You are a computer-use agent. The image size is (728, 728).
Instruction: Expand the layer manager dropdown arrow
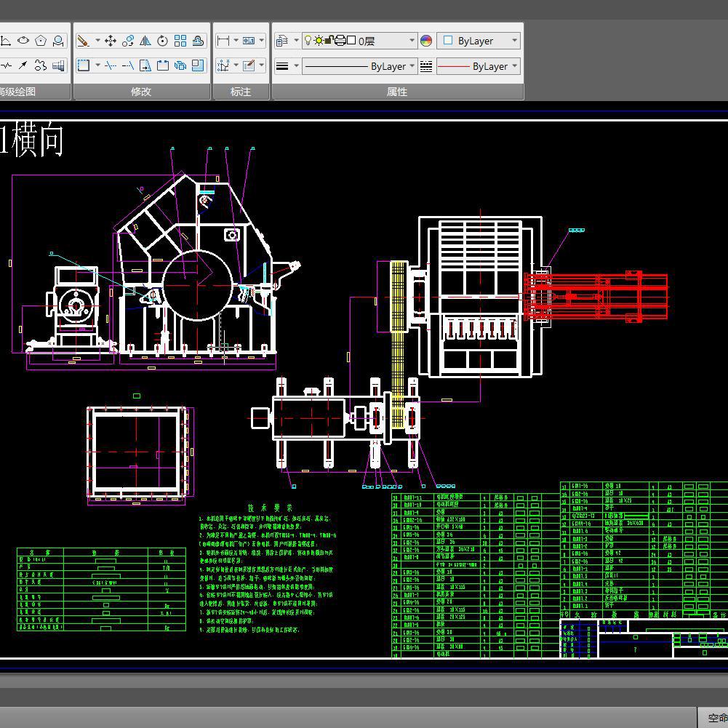click(296, 41)
